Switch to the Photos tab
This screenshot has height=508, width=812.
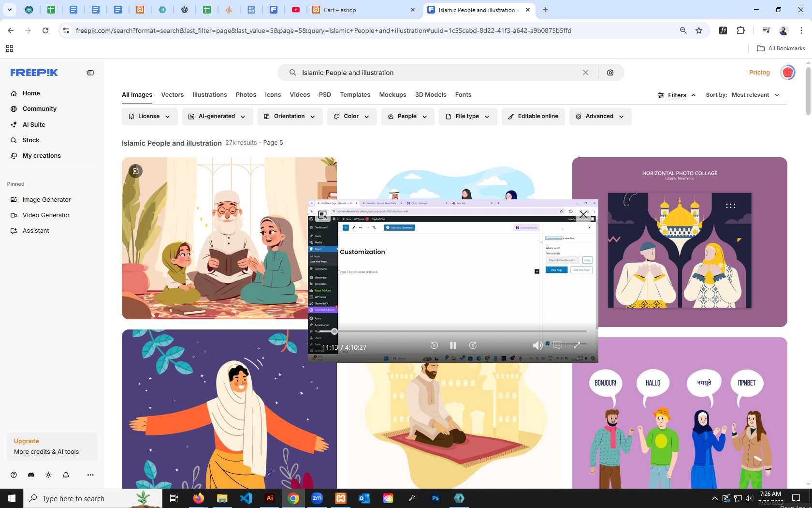(246, 95)
